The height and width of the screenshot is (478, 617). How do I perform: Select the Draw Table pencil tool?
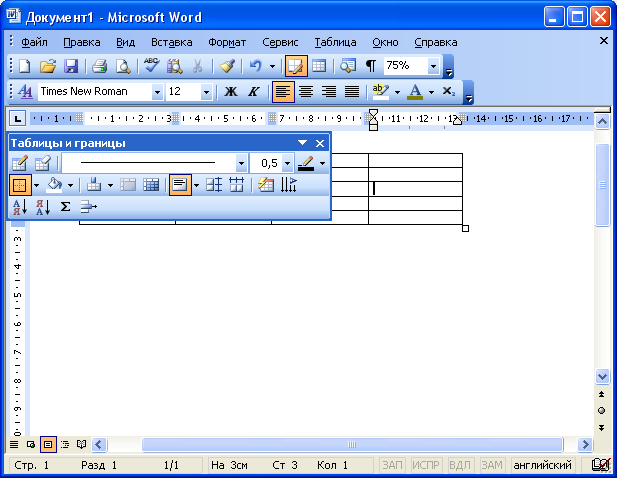coord(20,163)
